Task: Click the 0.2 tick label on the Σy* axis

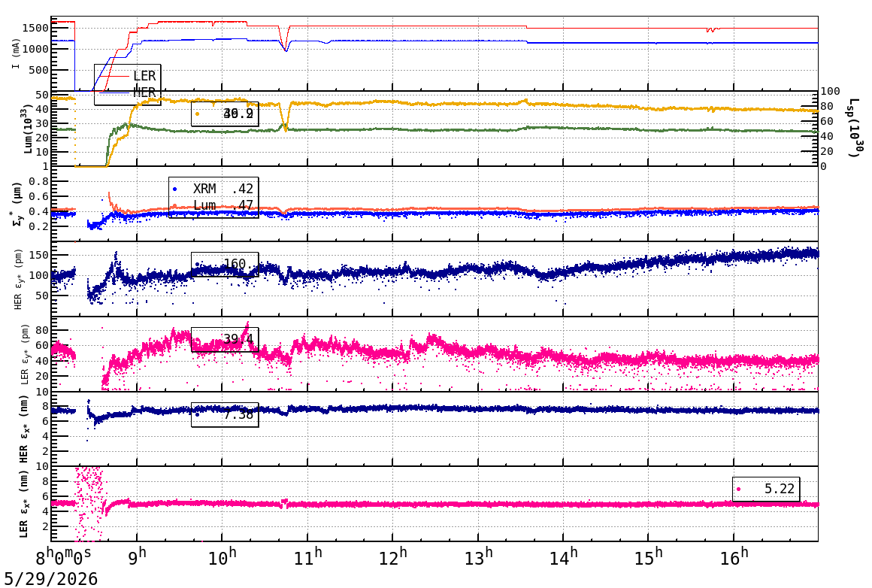Action: point(39,226)
